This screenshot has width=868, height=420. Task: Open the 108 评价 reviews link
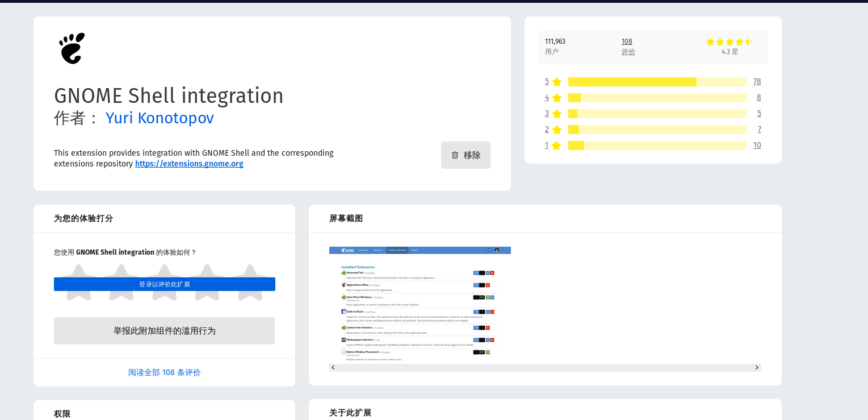628,46
